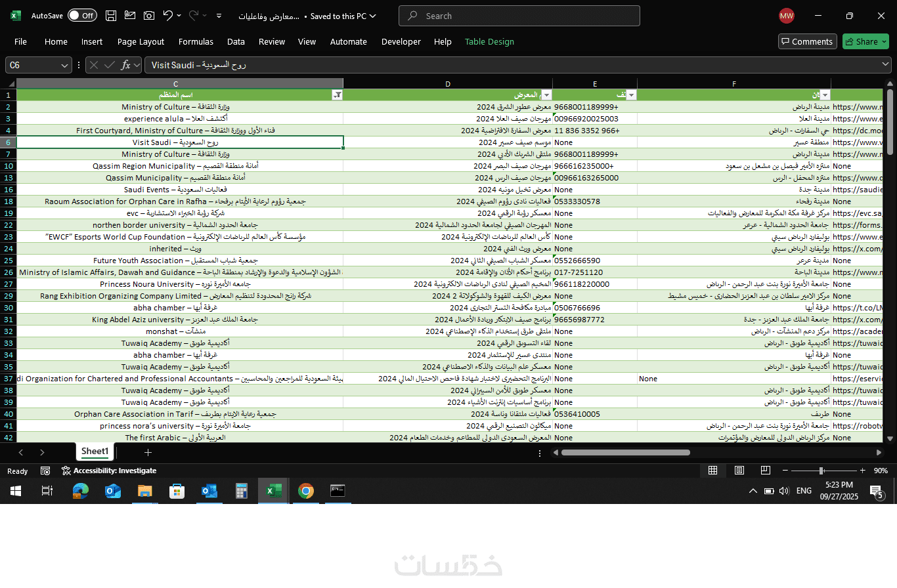Zoom in with the plus button
897x588 pixels.
tap(862, 471)
